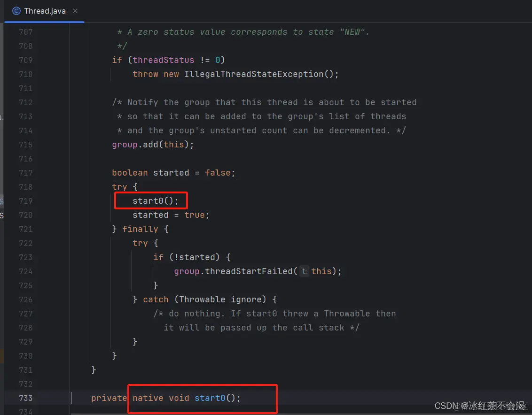532x415 pixels.
Task: Click line number 719 in gutter
Action: point(26,201)
